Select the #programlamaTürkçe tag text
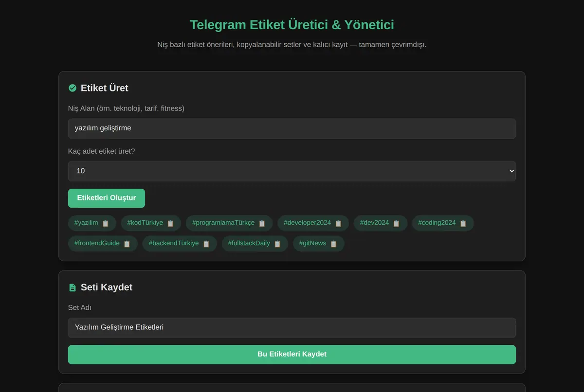 pyautogui.click(x=223, y=223)
